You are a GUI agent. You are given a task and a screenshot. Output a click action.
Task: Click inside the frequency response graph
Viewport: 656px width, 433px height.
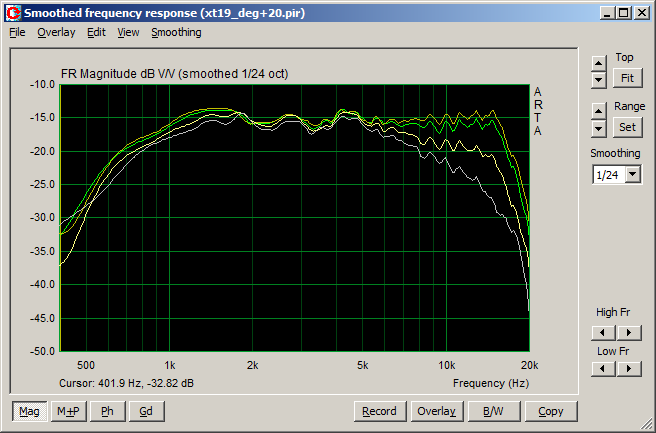[295, 218]
